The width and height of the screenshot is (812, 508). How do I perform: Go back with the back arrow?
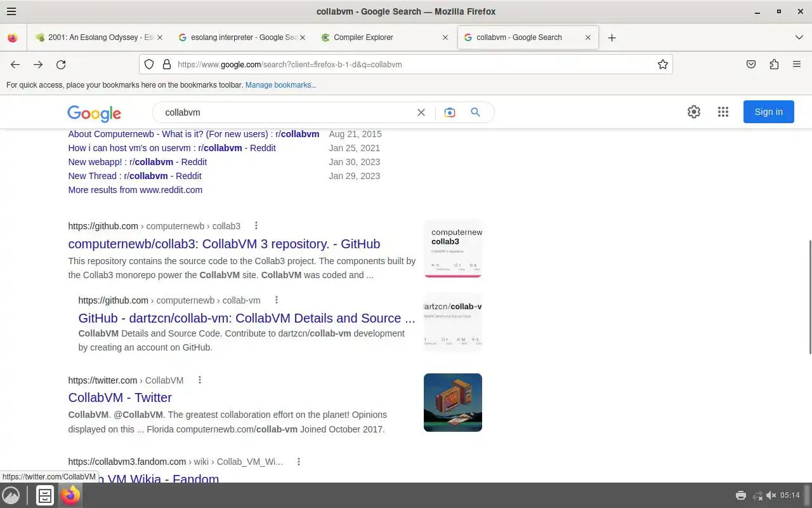[15, 64]
